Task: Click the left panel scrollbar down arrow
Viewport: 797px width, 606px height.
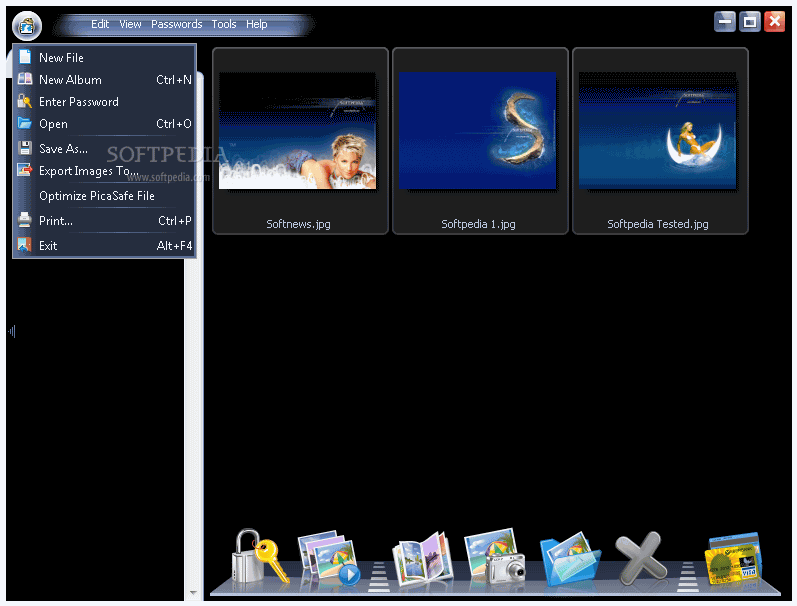Action: point(193,593)
